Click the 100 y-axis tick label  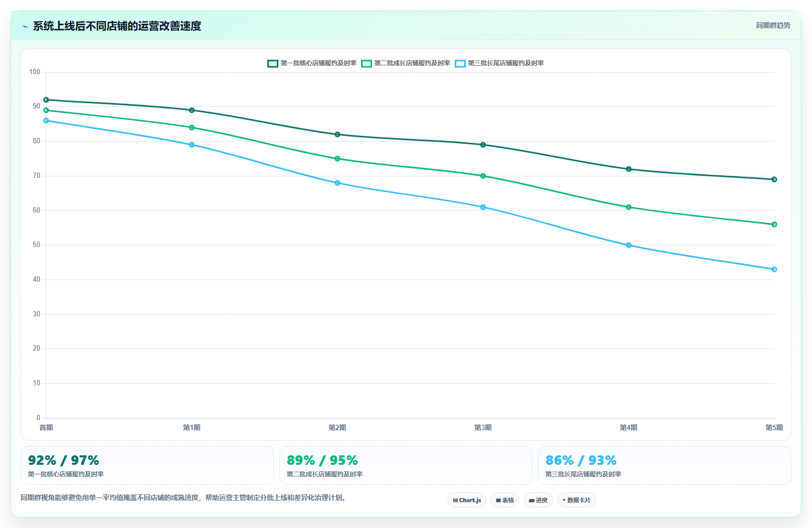click(35, 72)
